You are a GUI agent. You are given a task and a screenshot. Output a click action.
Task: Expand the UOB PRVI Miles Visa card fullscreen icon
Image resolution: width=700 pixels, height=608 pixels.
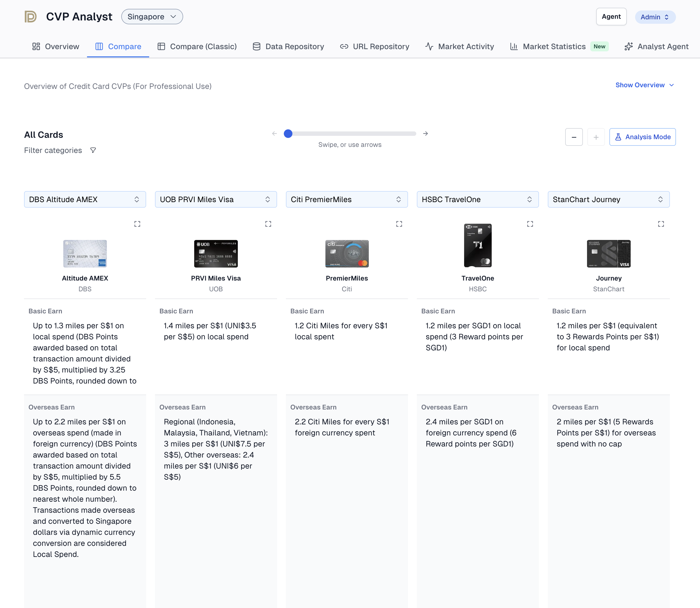tap(268, 224)
